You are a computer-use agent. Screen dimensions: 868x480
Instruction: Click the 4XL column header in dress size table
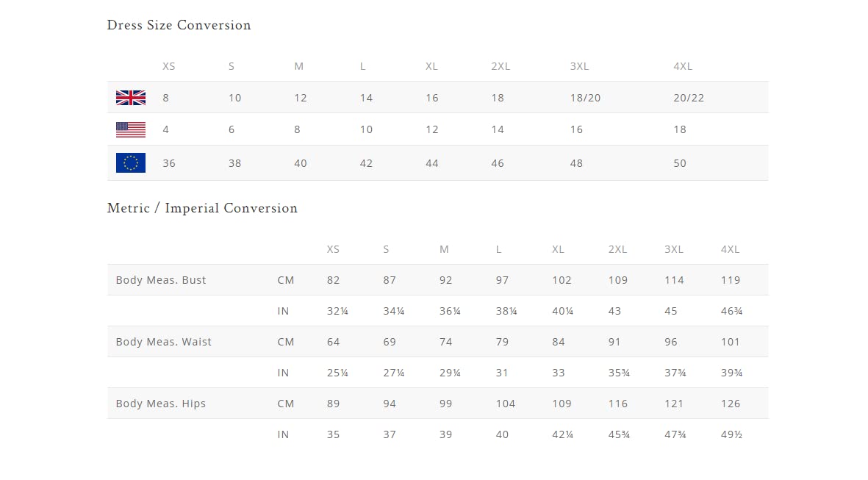(x=683, y=66)
